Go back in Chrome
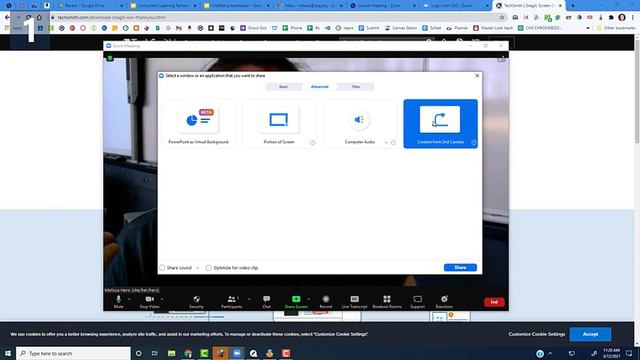Screen dimensions: 640x360 click(x=7, y=18)
